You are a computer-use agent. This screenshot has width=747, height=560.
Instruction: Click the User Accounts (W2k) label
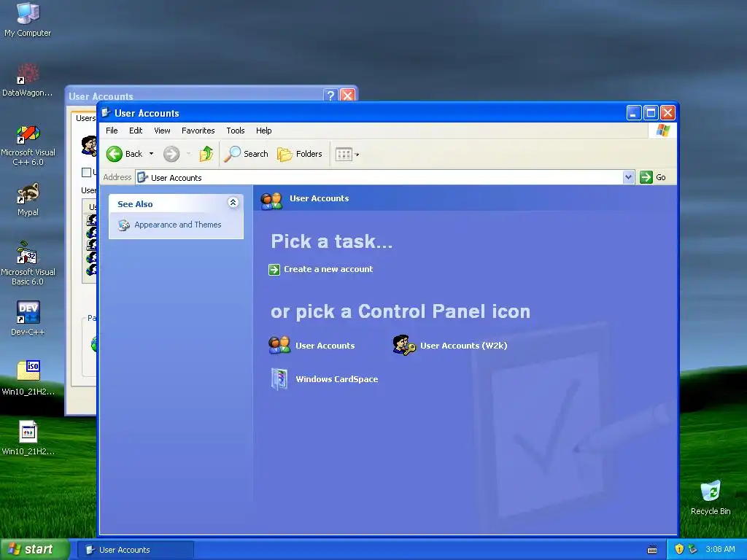coord(463,346)
